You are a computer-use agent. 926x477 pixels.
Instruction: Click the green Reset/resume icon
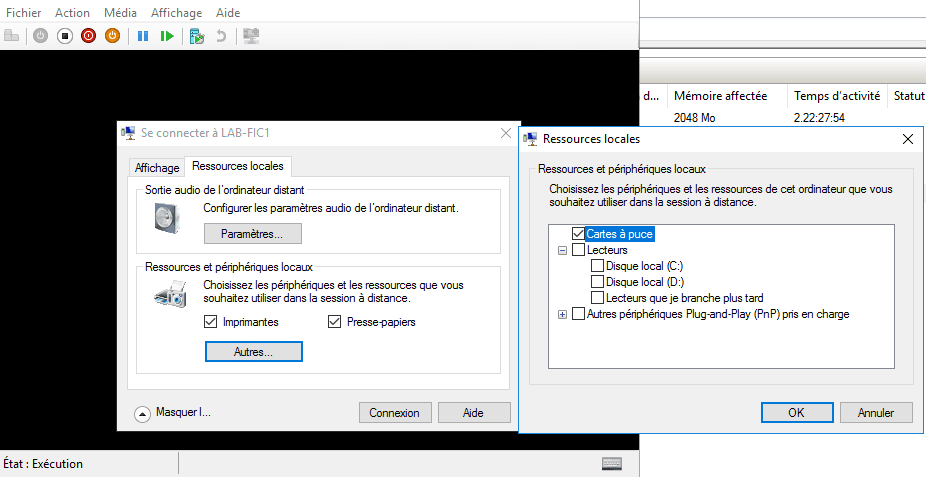coord(167,36)
